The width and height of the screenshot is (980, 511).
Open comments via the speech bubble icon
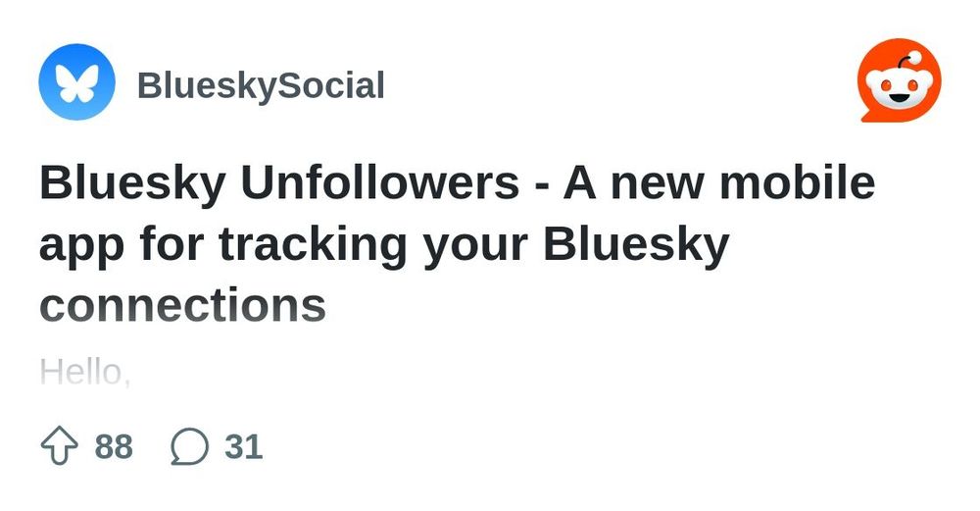(189, 446)
